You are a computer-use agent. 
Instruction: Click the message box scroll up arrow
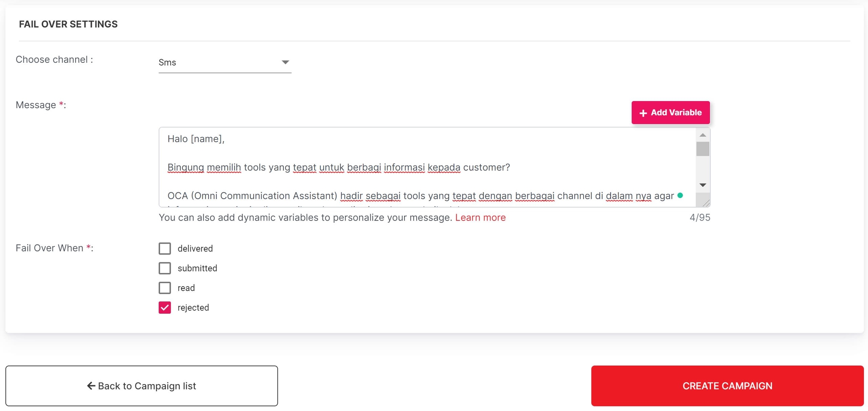click(703, 135)
